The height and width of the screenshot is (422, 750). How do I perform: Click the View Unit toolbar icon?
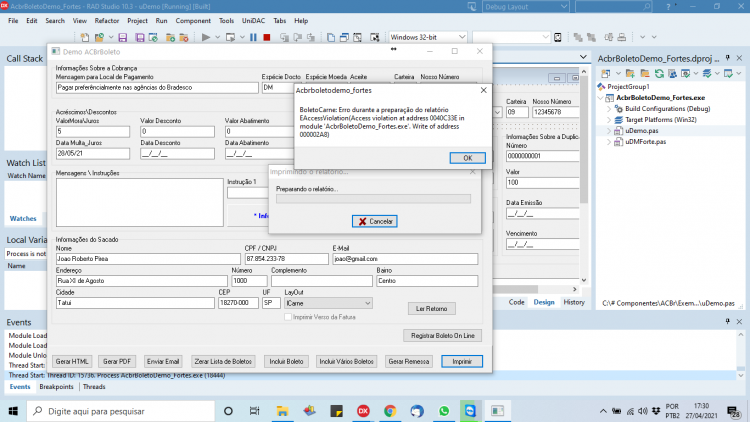(x=331, y=37)
